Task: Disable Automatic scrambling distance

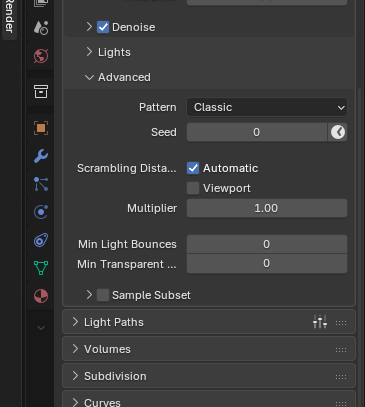Action: coord(193,168)
